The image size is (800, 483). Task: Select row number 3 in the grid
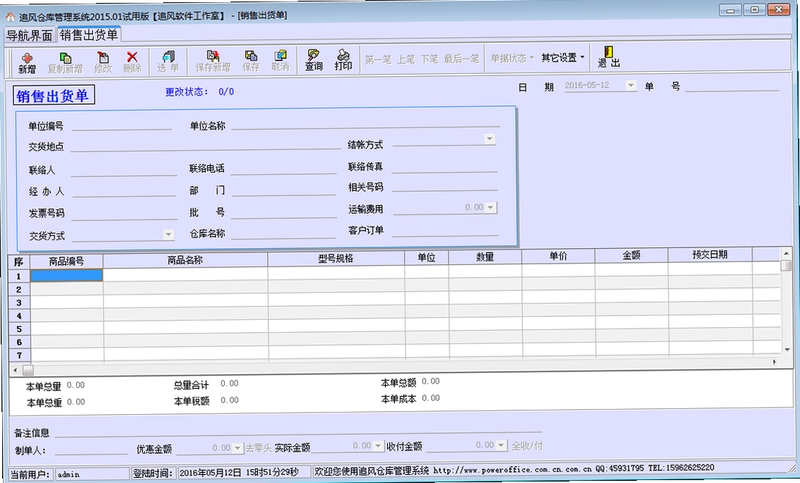(19, 302)
